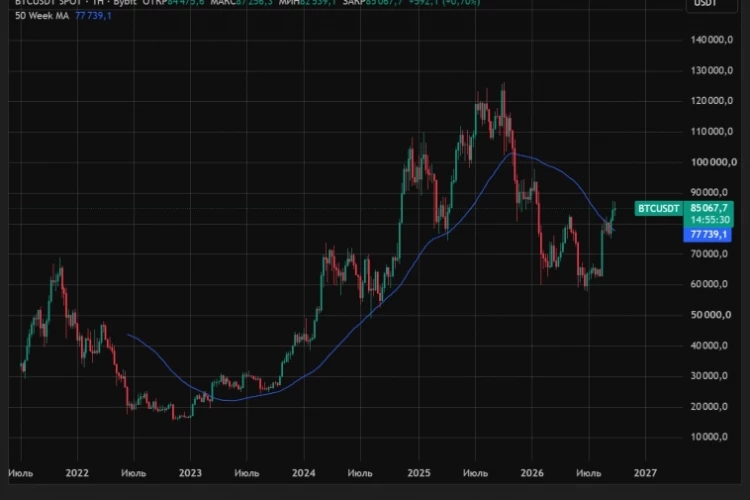This screenshot has width=750, height=500.
Task: Click the 14:55:30 bar countdown timer
Action: [708, 220]
